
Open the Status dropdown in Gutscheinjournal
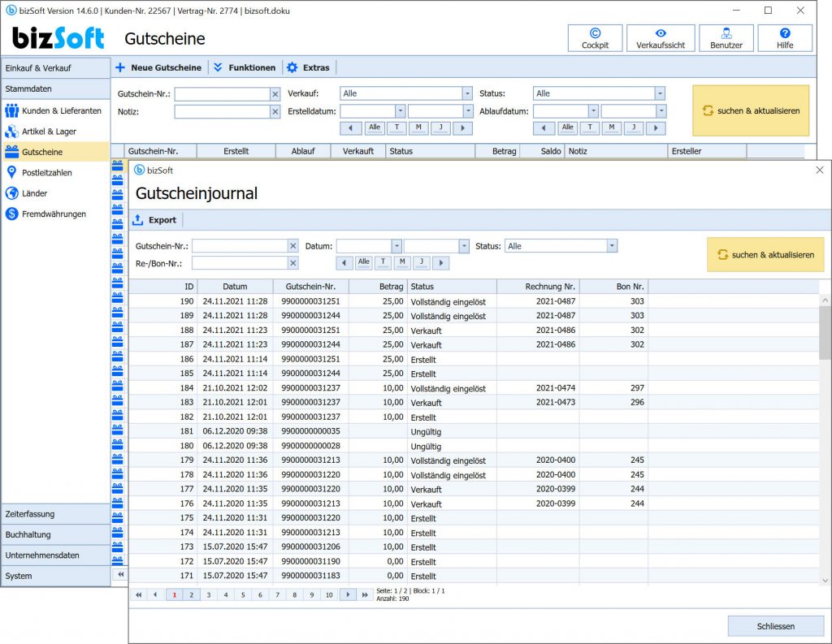pyautogui.click(x=612, y=246)
